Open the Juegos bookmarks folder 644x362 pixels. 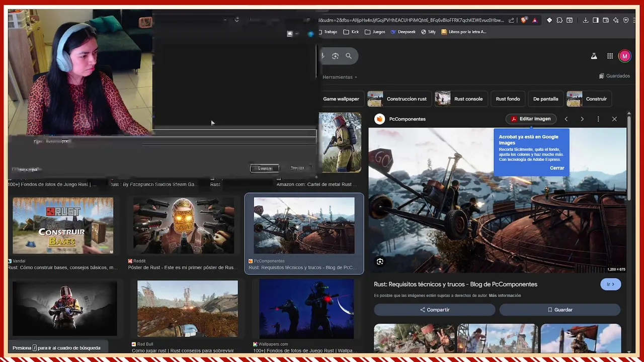(x=375, y=32)
